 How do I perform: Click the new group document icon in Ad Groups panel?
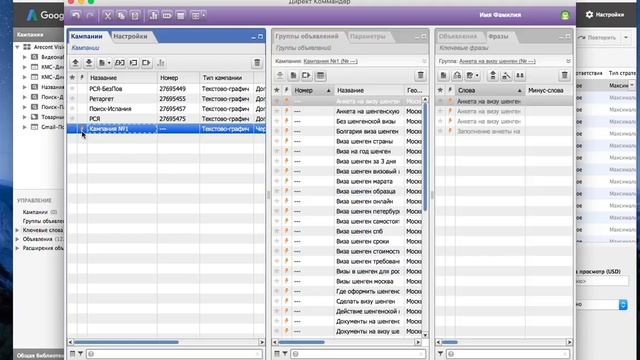[x=293, y=76]
